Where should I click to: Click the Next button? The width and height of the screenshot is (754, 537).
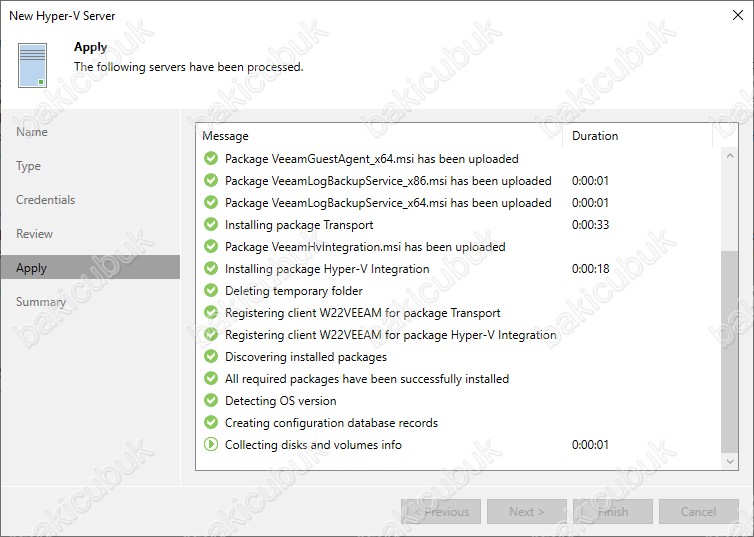pyautogui.click(x=527, y=512)
